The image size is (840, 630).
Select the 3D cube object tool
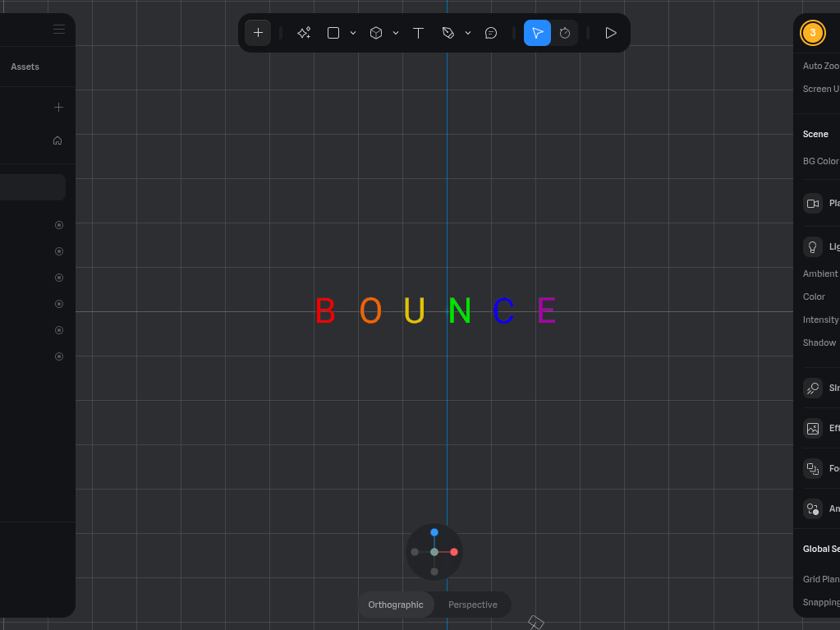click(x=376, y=33)
